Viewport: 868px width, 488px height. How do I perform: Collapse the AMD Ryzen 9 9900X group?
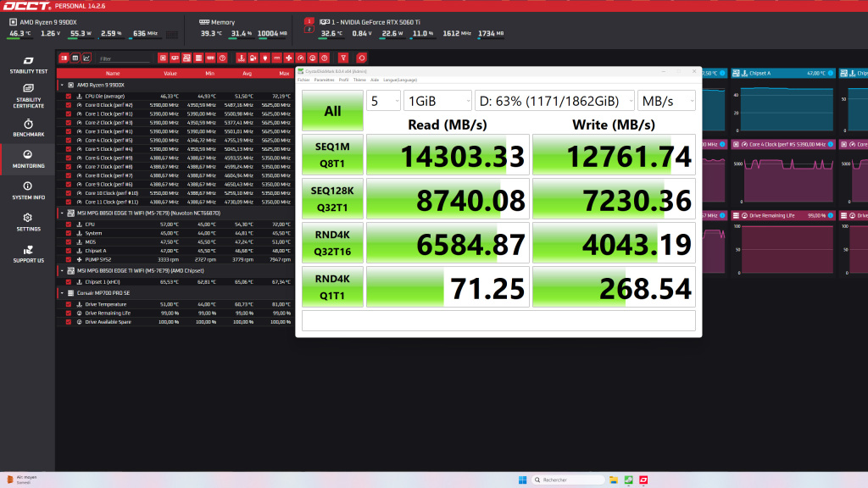point(62,86)
